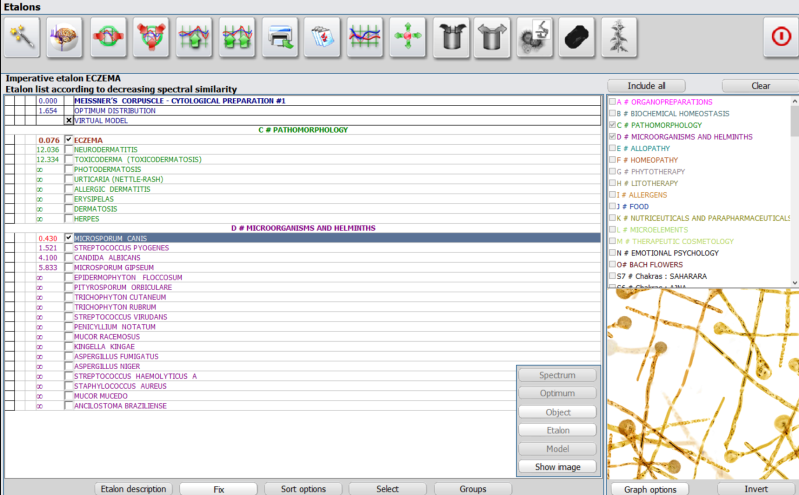
Task: Open Sort options
Action: coord(301,489)
